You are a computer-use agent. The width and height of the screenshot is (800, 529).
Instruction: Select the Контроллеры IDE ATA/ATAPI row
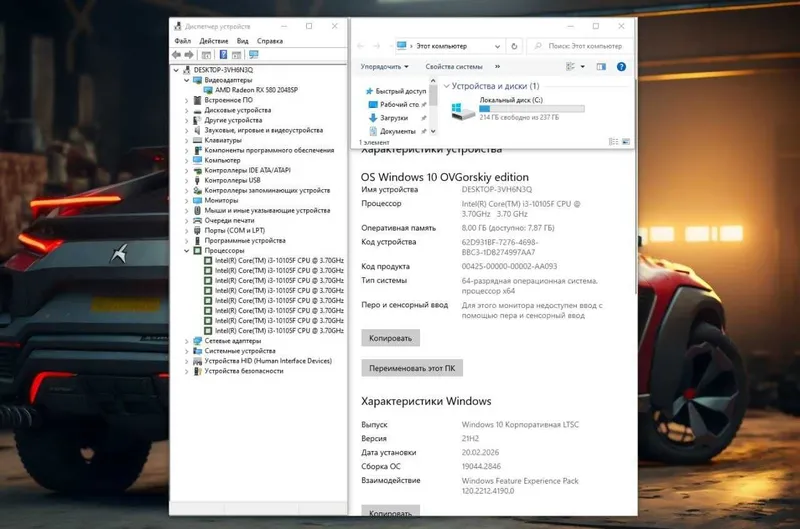(x=247, y=170)
